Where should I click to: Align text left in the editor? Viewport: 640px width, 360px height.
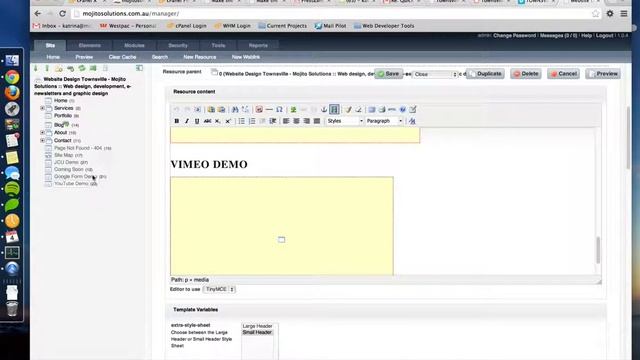(286, 121)
